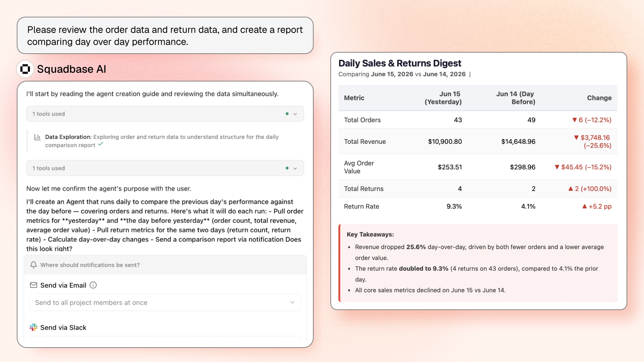The height and width of the screenshot is (362, 644).
Task: Click the return rate value 4.1%
Action: point(528,206)
